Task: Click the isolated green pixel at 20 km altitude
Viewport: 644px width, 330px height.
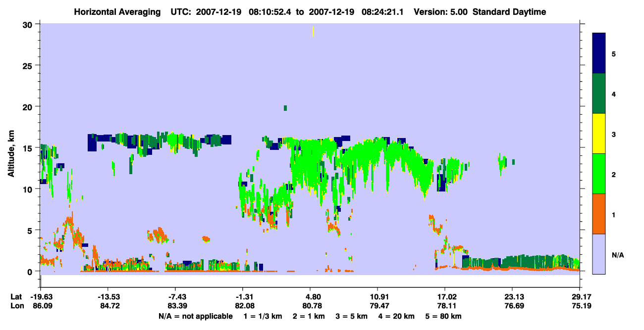Action: (285, 108)
